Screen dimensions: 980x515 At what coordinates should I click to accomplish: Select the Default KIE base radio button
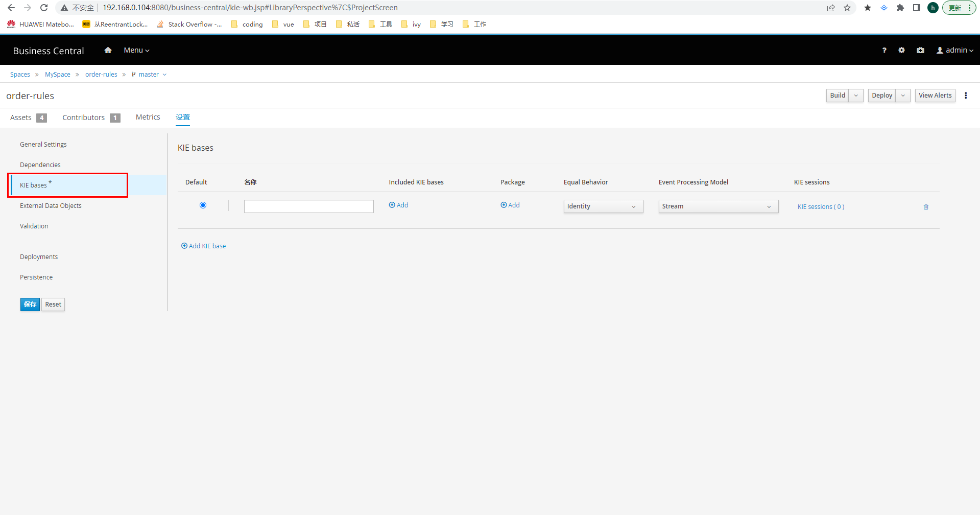click(203, 205)
